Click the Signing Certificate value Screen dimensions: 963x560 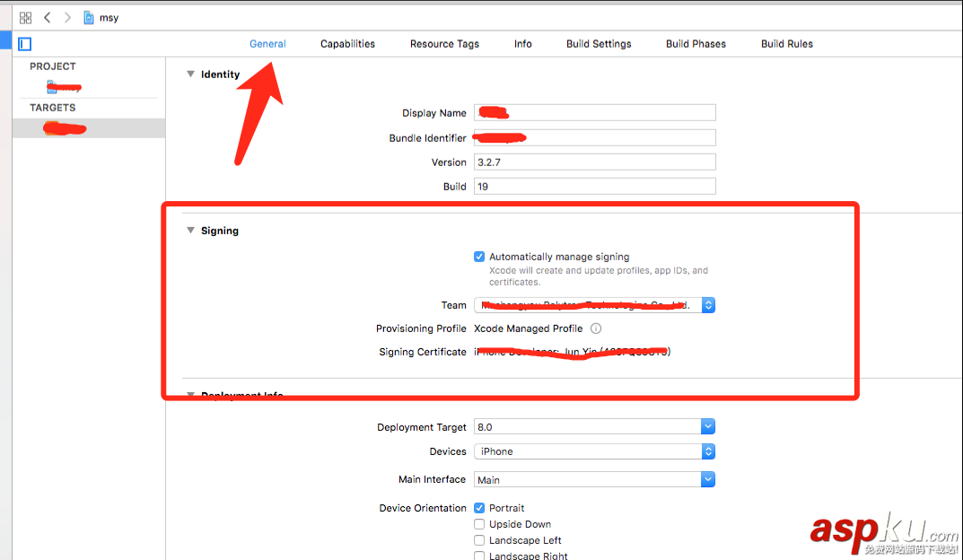[573, 352]
